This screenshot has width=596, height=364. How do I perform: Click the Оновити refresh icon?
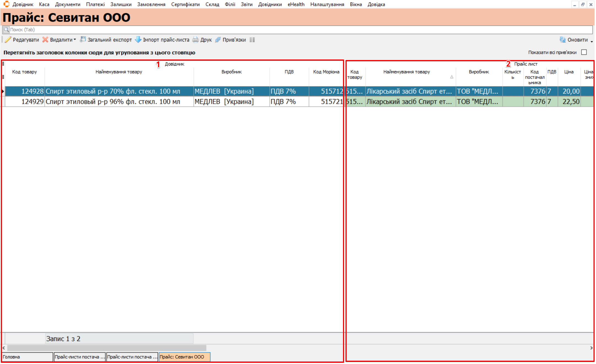[x=562, y=40]
